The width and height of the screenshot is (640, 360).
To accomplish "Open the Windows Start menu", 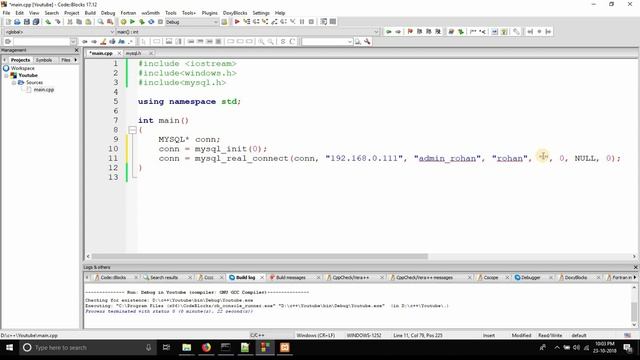I will 9,347.
